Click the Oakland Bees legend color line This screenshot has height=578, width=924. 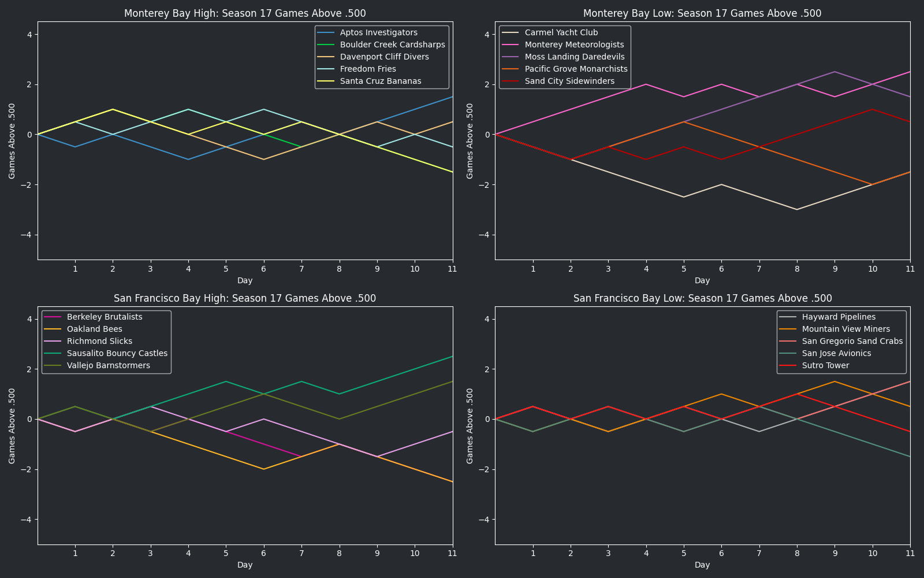click(53, 329)
